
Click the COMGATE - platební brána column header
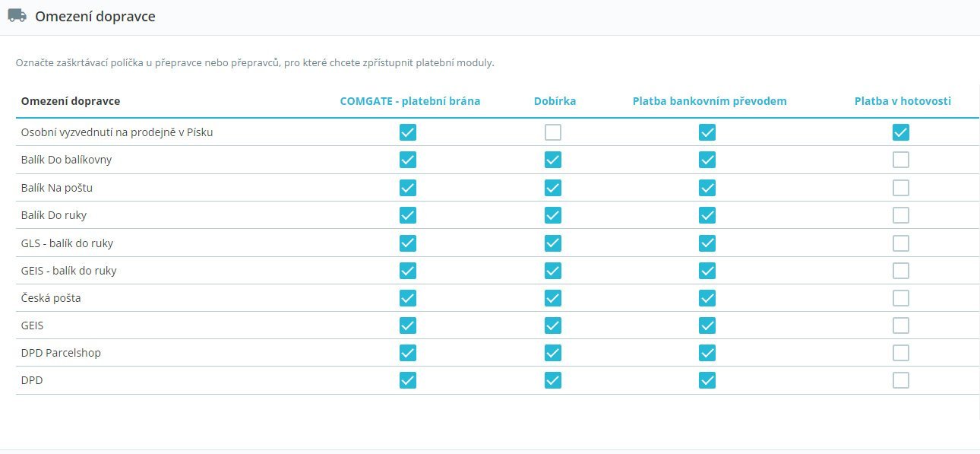(409, 101)
